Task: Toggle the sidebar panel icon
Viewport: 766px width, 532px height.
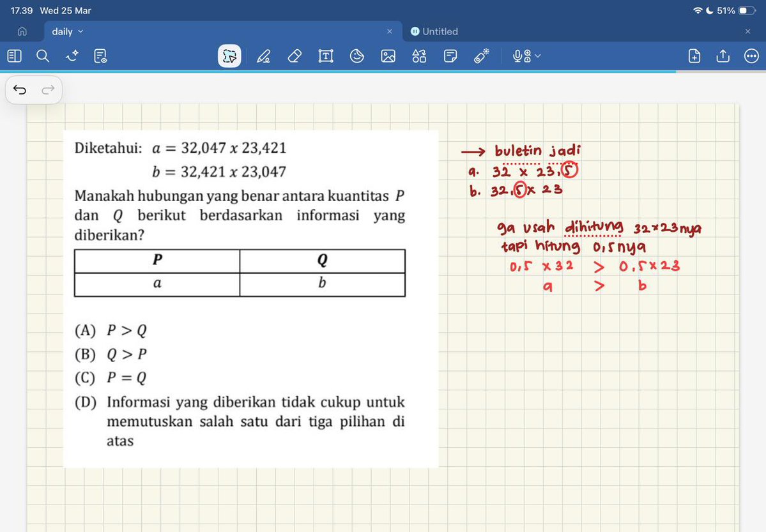Action: tap(14, 56)
